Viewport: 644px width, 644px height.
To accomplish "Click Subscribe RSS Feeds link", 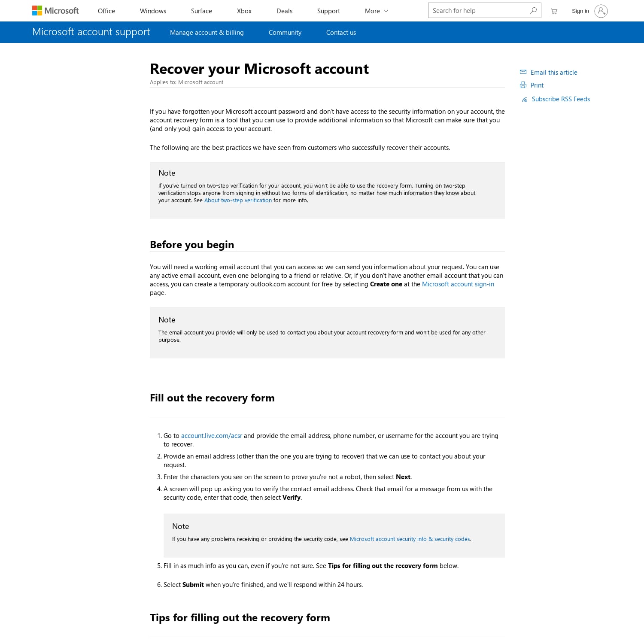I will click(x=561, y=99).
